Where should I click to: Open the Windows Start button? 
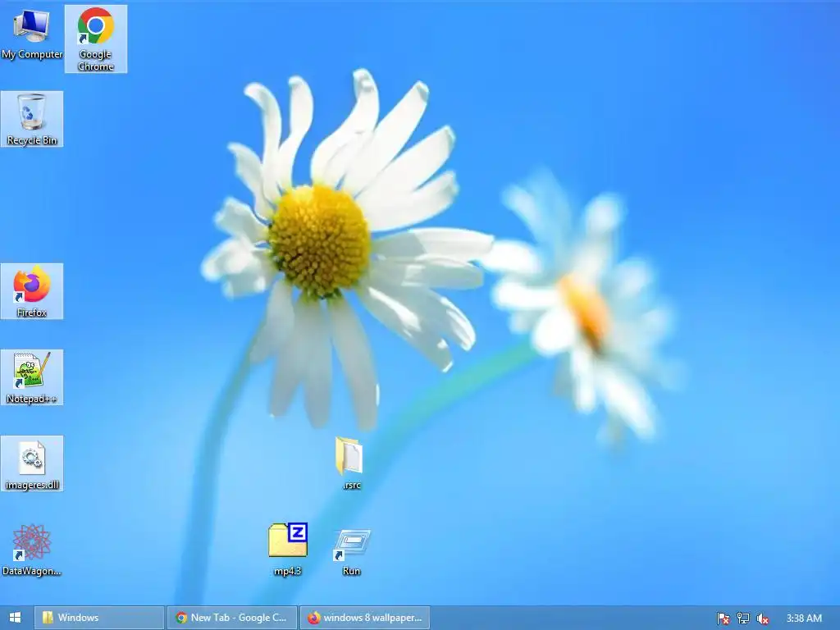tap(15, 618)
